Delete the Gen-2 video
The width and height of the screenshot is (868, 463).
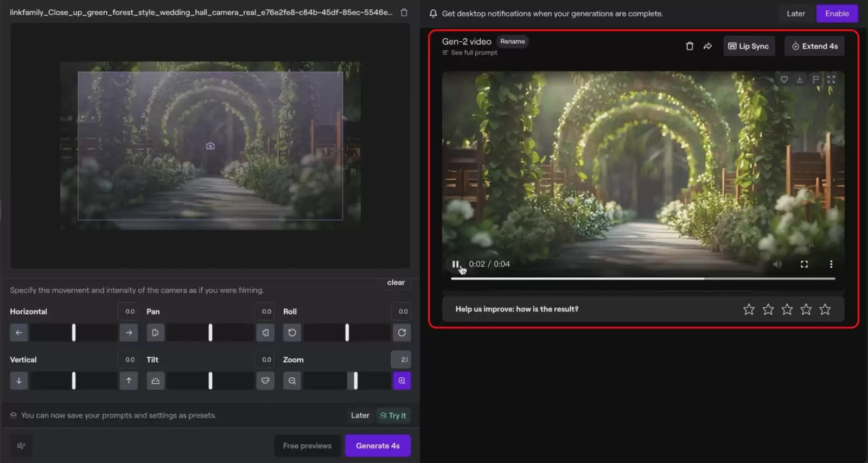tap(690, 46)
